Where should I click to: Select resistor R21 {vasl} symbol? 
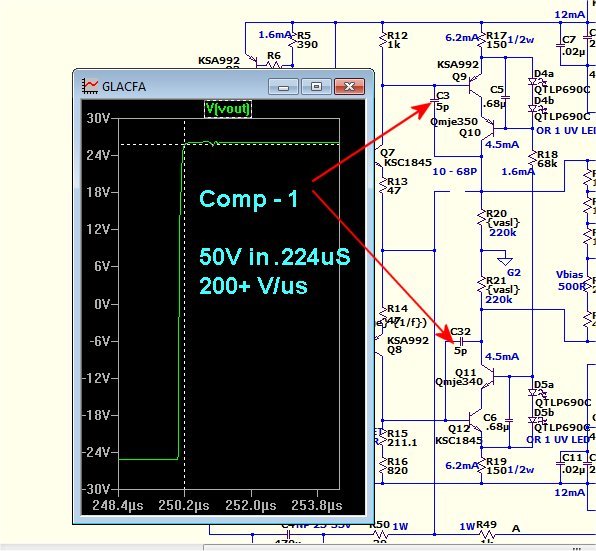click(482, 285)
